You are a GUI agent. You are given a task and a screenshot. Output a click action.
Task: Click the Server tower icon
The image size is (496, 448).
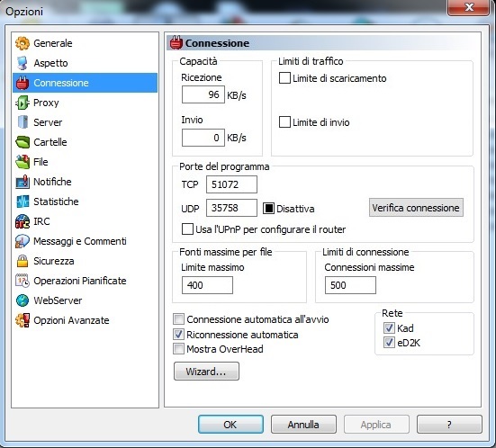(x=23, y=122)
